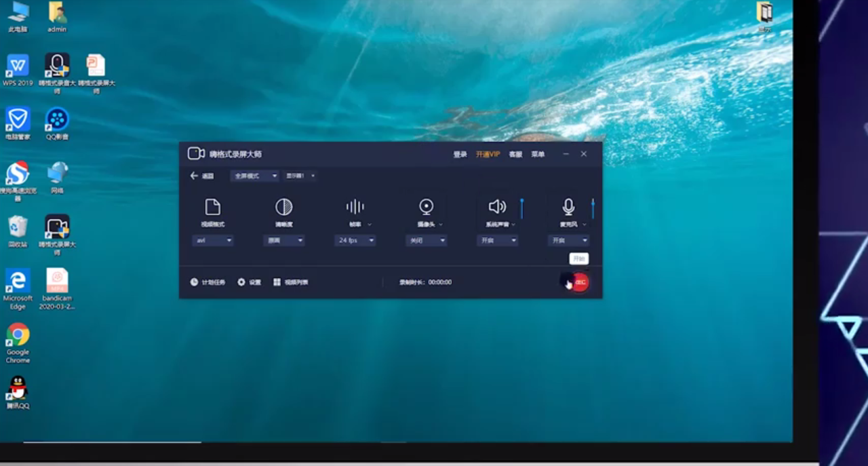Screen dimensions: 868x466
Task: Open the bandicam 2020-03-2 file
Action: point(57,288)
